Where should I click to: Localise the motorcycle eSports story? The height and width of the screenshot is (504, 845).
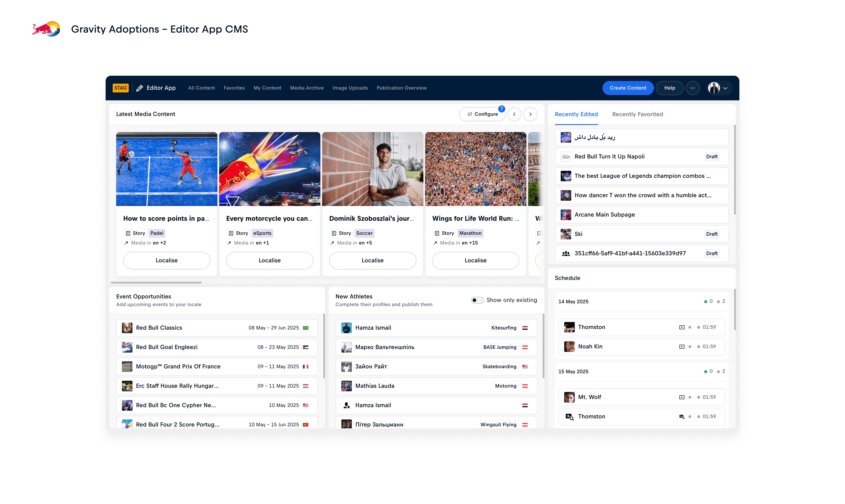270,261
